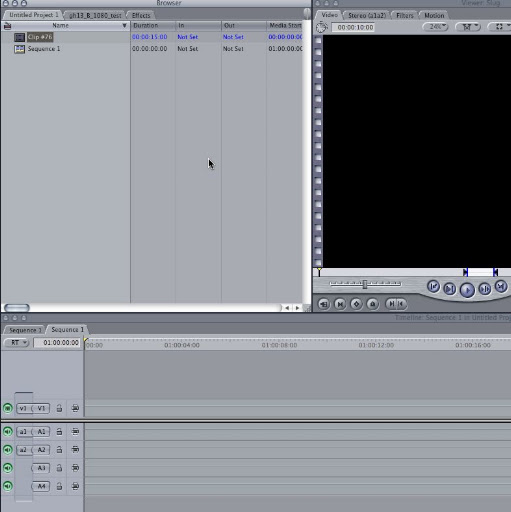
Task: Add a motion keyframe in Viewer
Action: coord(356,304)
